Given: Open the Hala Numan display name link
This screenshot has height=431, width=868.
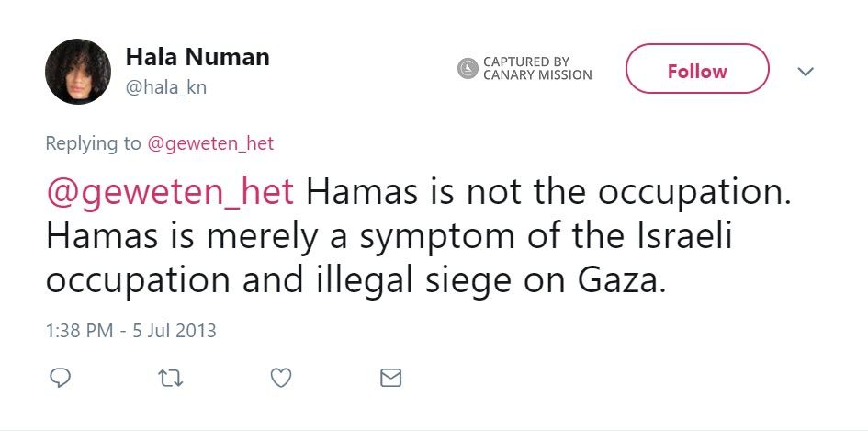Looking at the screenshot, I should 197,57.
